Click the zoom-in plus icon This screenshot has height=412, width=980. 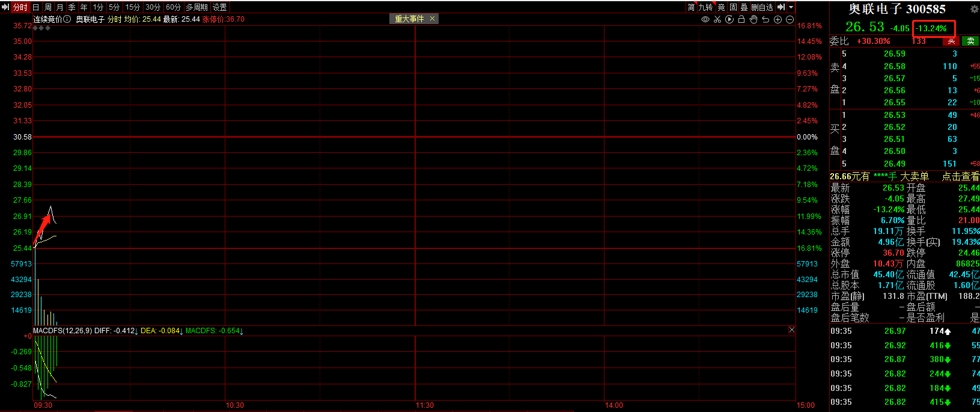coord(778,19)
